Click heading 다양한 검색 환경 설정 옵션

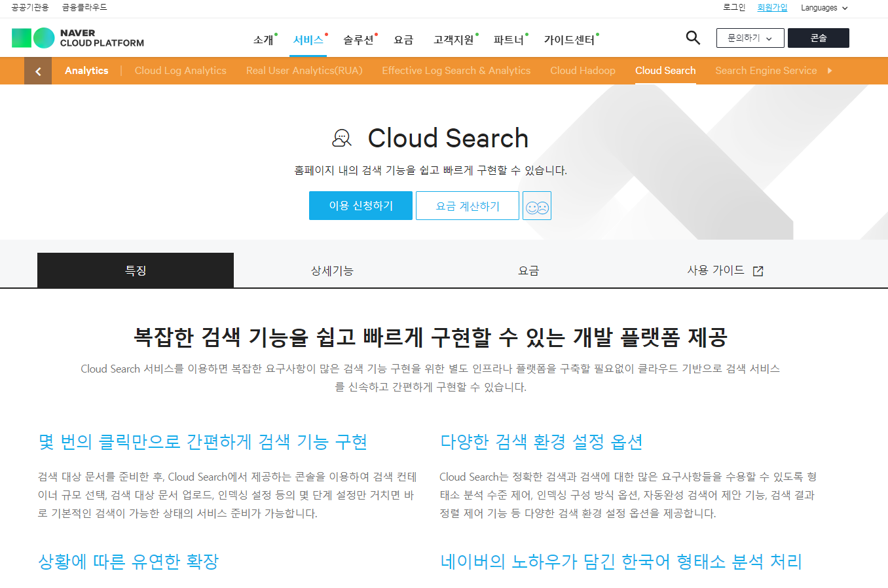point(541,442)
